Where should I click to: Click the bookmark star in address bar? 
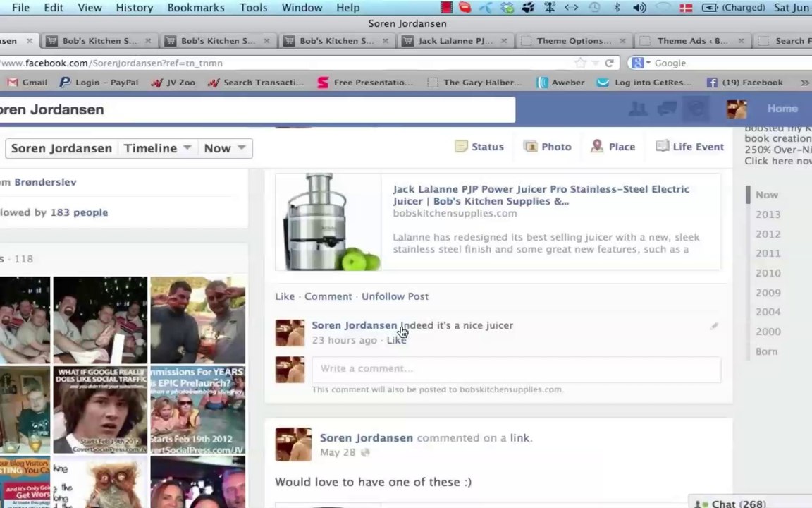point(580,63)
